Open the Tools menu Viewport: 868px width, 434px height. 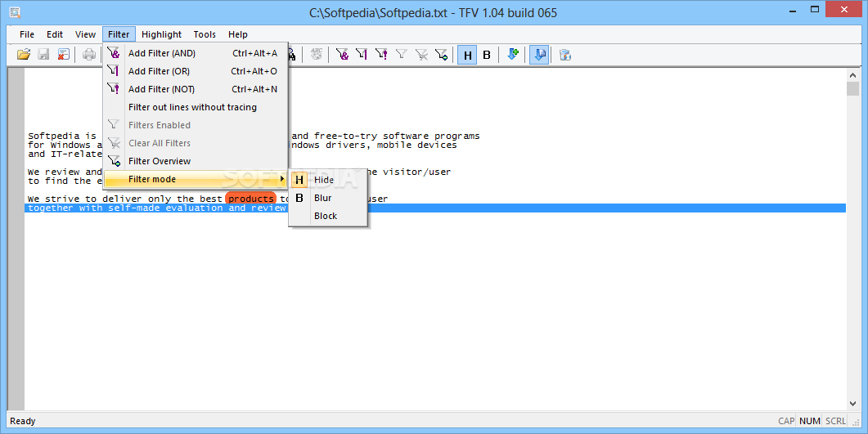click(205, 34)
